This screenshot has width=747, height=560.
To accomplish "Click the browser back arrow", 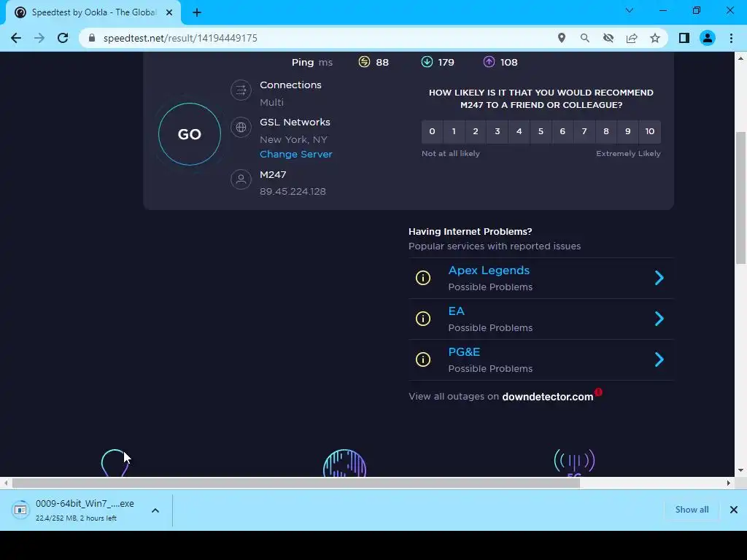I will (x=16, y=38).
